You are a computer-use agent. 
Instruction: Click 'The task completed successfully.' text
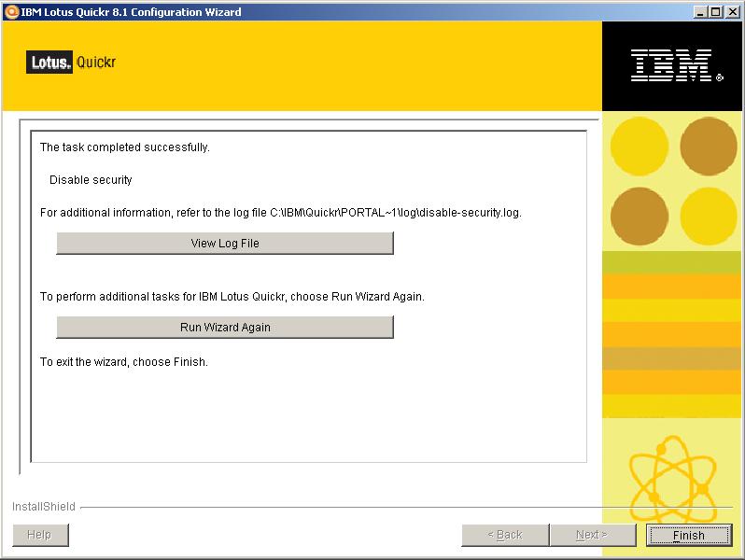[124, 147]
